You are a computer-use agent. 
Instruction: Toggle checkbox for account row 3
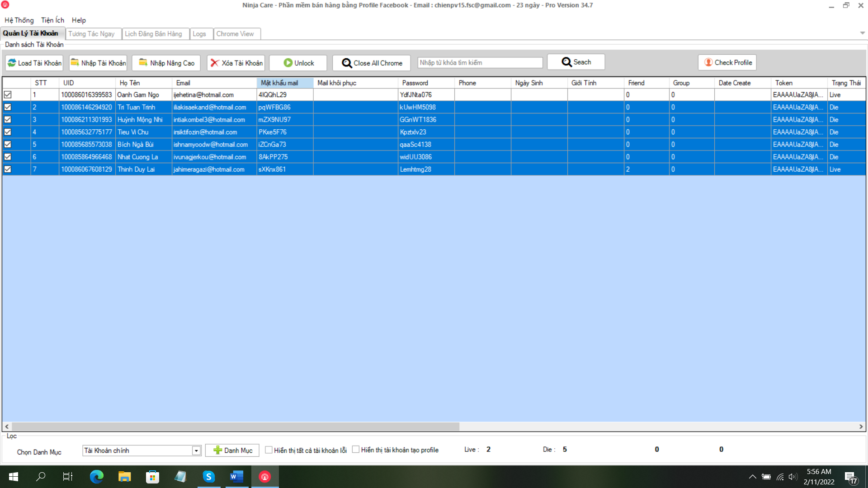(x=8, y=119)
